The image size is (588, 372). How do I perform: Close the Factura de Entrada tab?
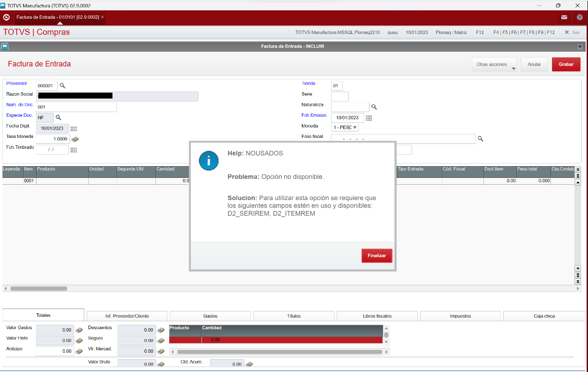[x=103, y=17]
